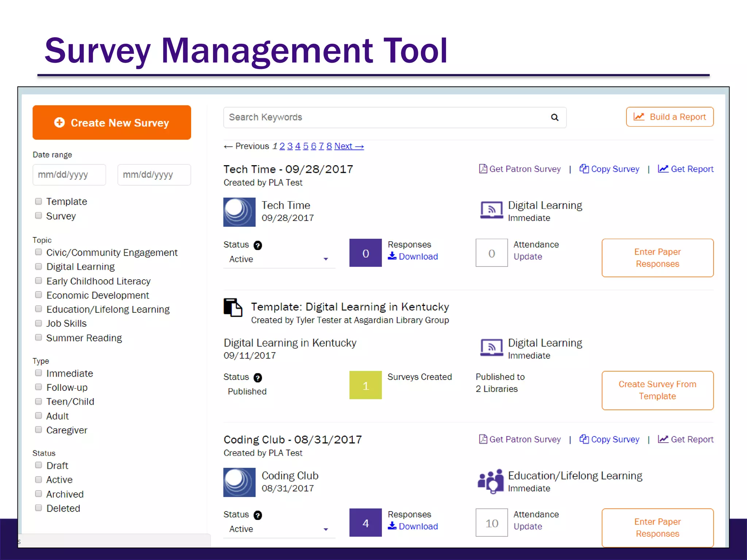Toggle the Archived status checkbox
The width and height of the screenshot is (747, 560).
click(x=38, y=494)
